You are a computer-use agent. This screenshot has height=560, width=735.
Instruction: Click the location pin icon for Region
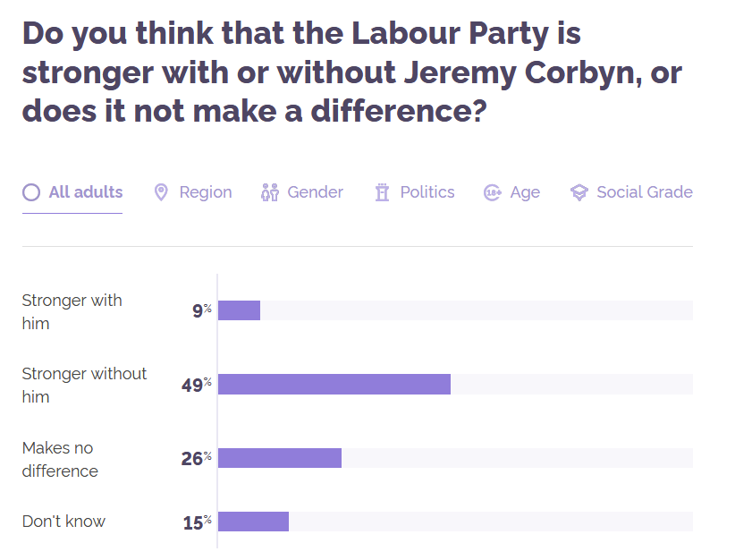[x=161, y=192]
